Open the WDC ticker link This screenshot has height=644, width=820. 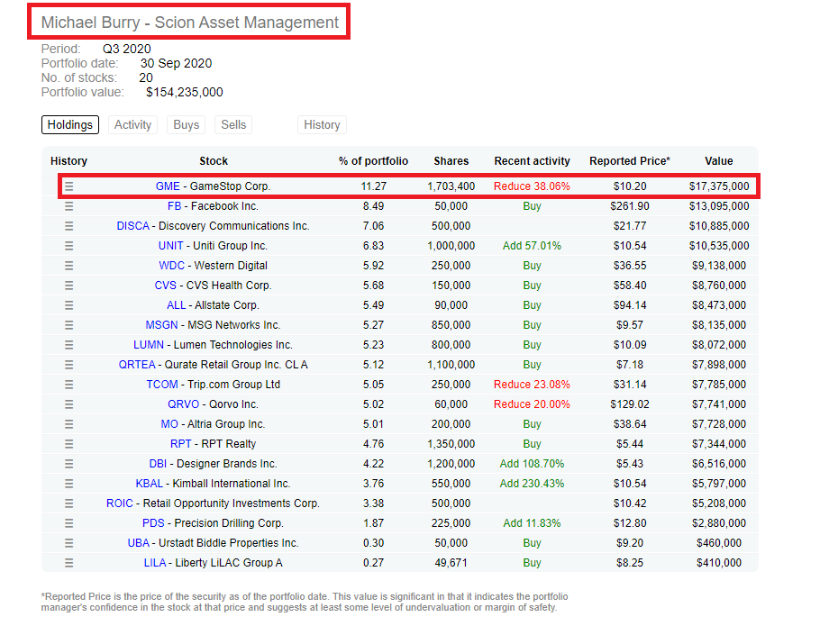[x=171, y=266]
